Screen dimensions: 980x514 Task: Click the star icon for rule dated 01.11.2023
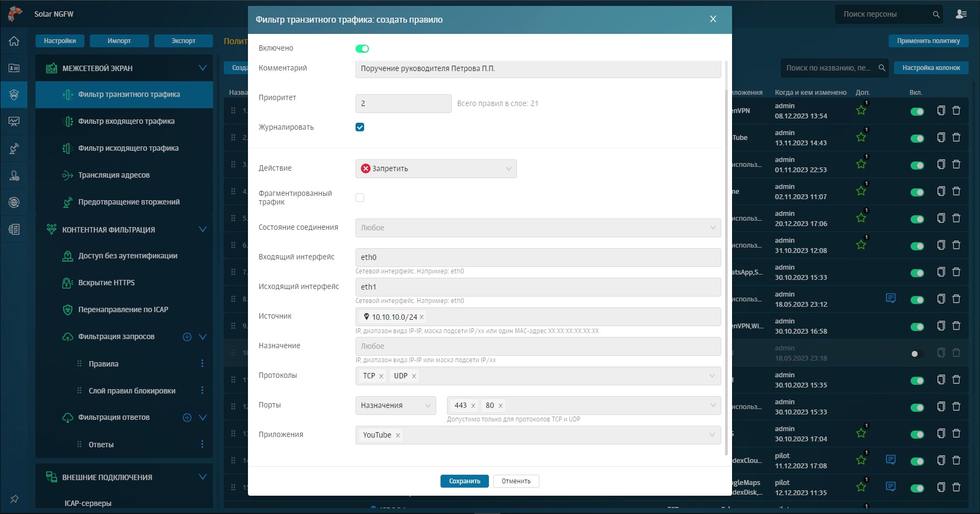point(861,164)
